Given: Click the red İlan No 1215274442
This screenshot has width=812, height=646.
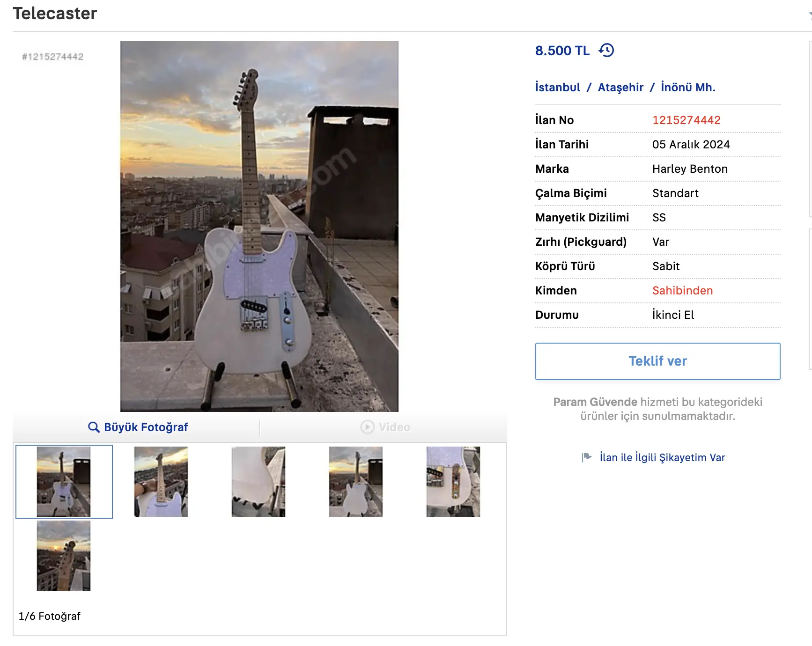Looking at the screenshot, I should click(686, 120).
